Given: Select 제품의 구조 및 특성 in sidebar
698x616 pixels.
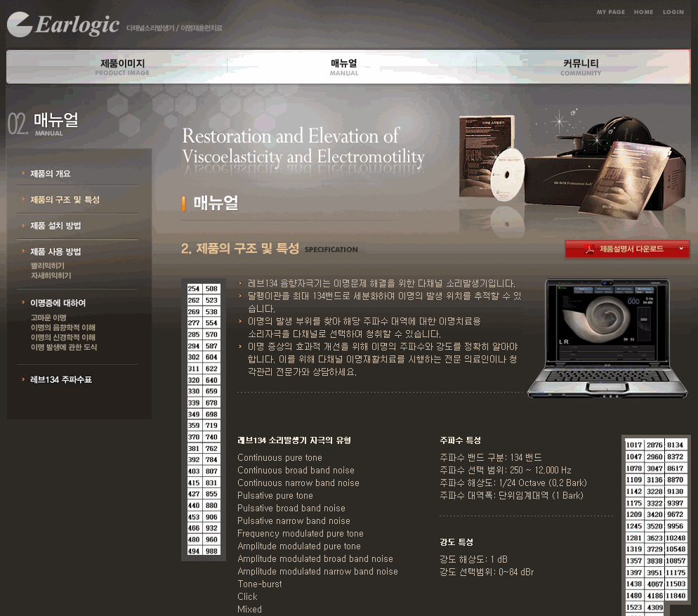Looking at the screenshot, I should tap(65, 199).
